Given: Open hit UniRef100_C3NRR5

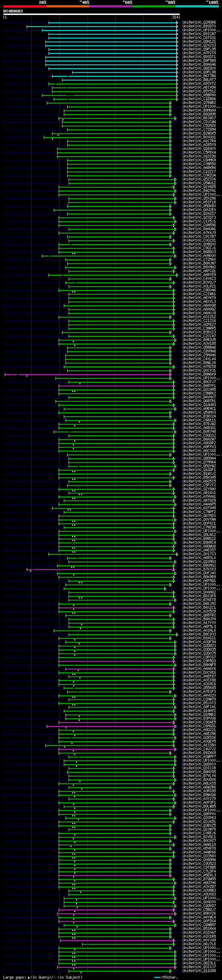Looking at the screenshot, I should (x=199, y=328).
